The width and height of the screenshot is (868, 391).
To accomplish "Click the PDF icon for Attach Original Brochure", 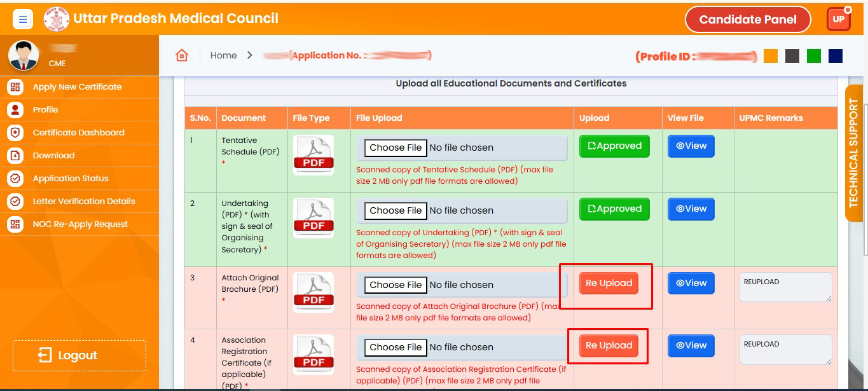I will 313,292.
